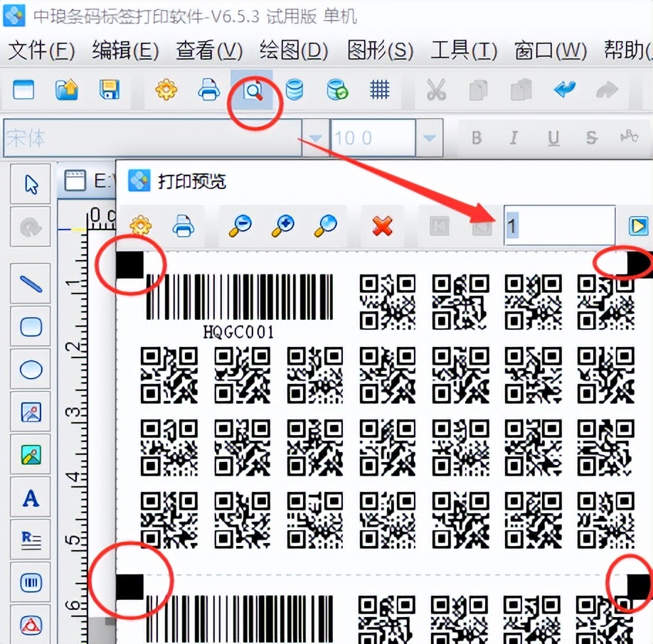
Task: Cut selection with scissors icon
Action: 436,90
